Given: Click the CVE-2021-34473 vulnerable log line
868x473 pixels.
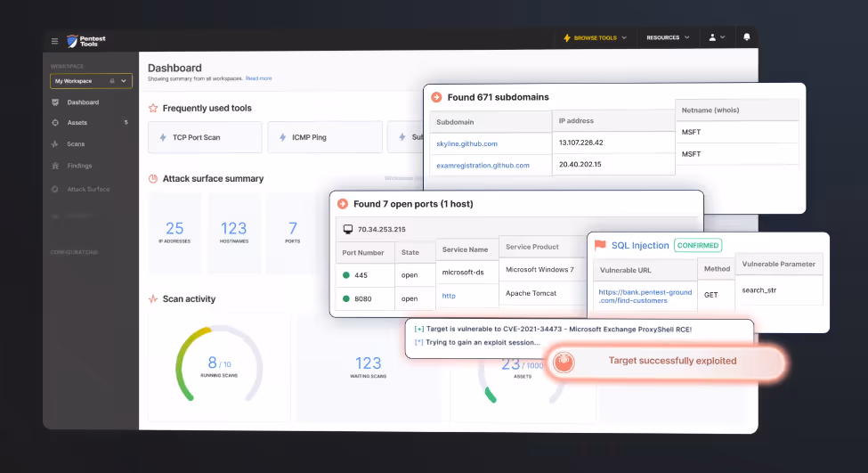Looking at the screenshot, I should 553,329.
